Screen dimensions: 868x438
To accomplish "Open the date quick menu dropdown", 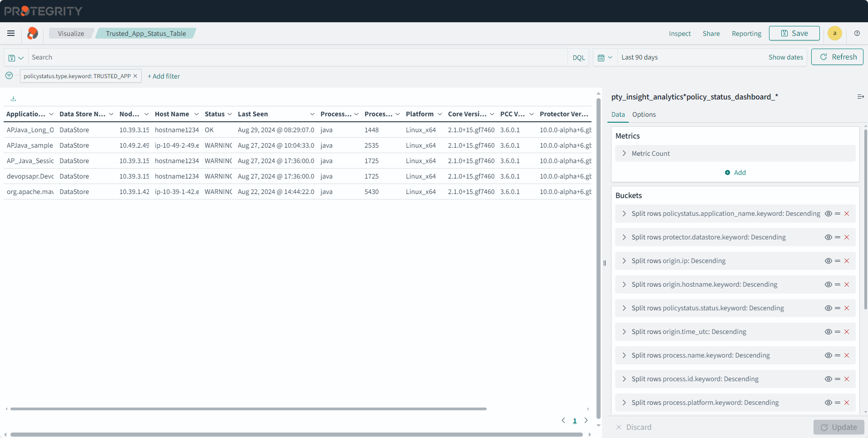I will pyautogui.click(x=605, y=57).
